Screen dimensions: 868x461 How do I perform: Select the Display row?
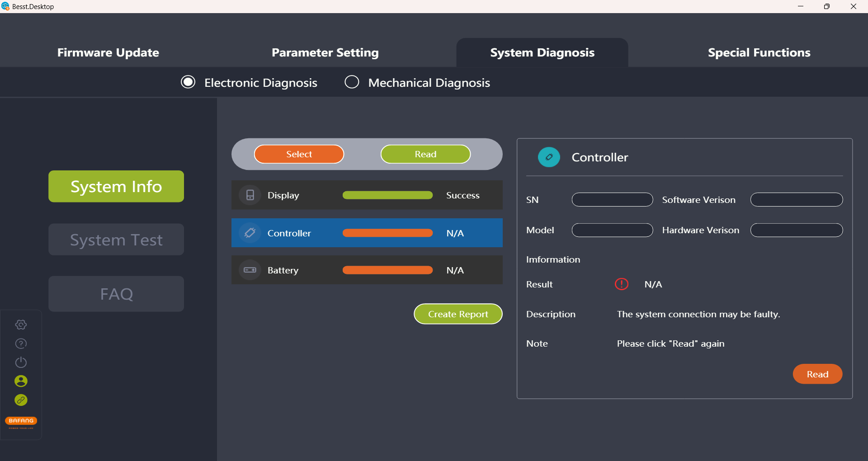367,195
